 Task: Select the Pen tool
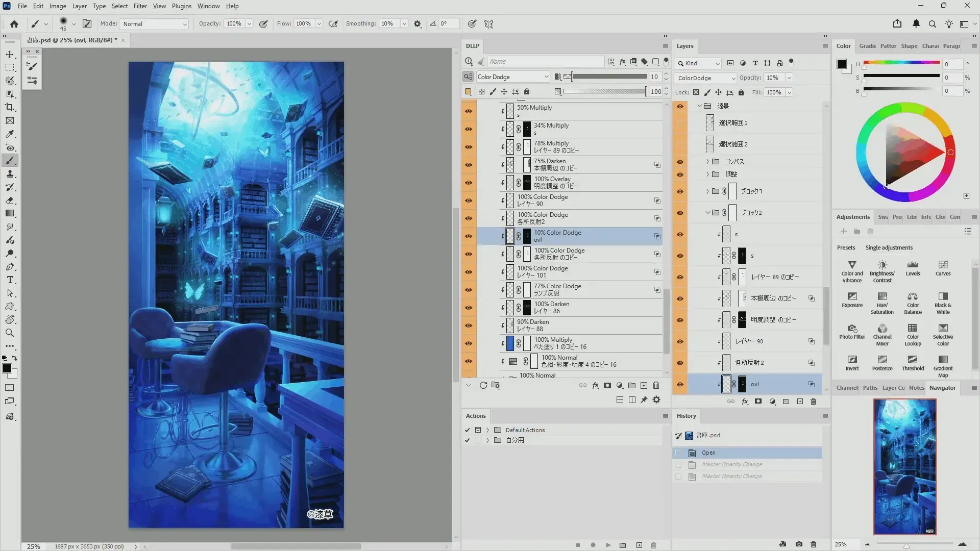[10, 267]
